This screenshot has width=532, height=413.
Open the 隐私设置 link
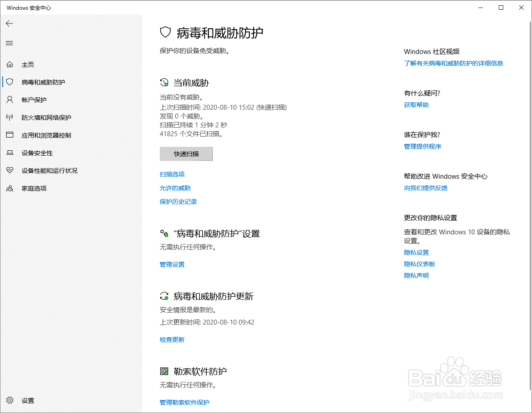[416, 252]
